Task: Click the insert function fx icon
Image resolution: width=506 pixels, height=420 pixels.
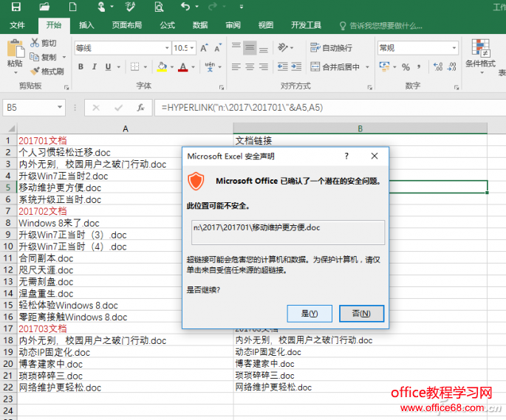Action: [x=140, y=108]
